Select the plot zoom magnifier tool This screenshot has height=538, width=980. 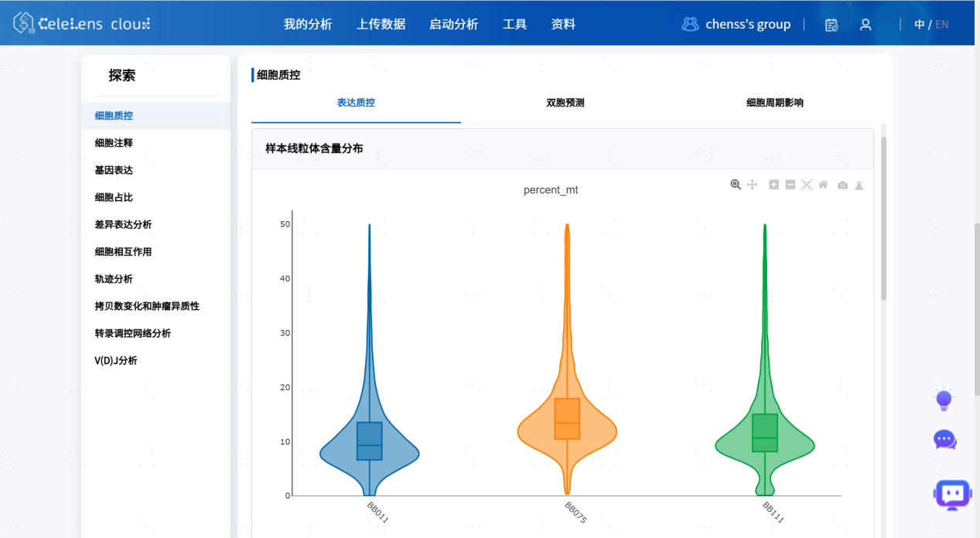point(736,185)
